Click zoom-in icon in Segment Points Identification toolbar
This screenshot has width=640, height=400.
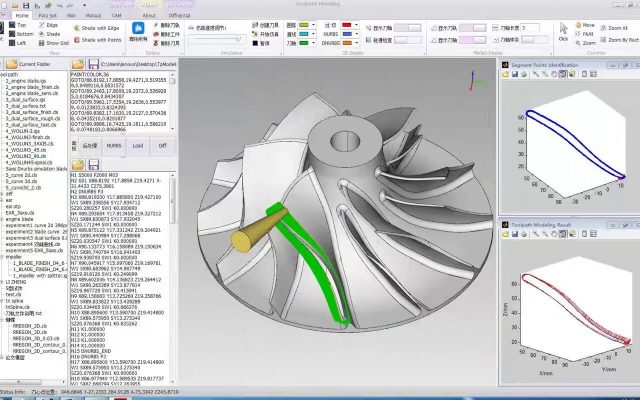tap(536, 74)
